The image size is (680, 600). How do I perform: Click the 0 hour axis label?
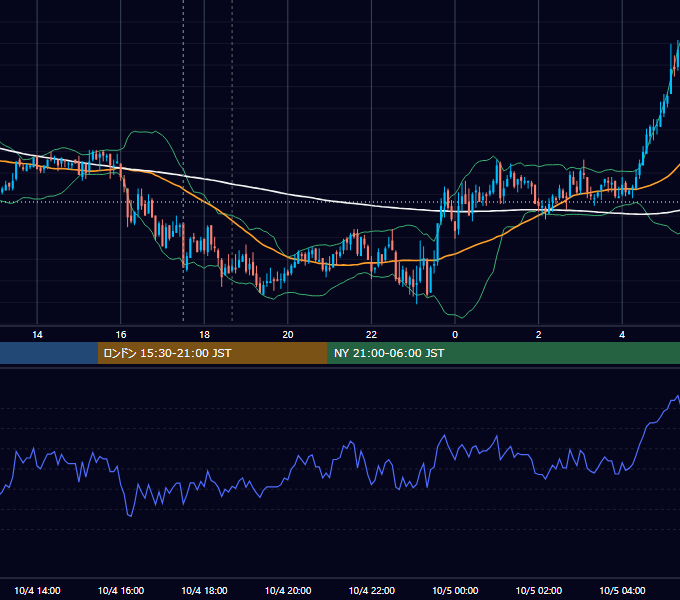tap(455, 335)
